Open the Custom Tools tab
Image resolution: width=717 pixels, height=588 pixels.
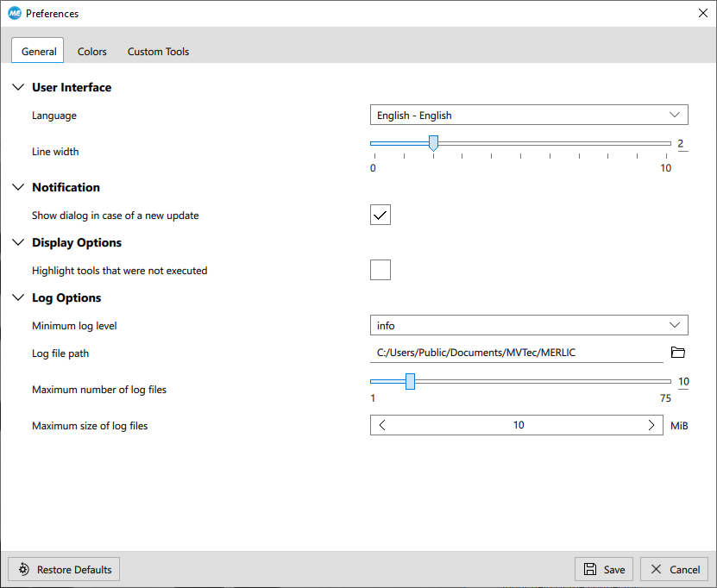(158, 51)
